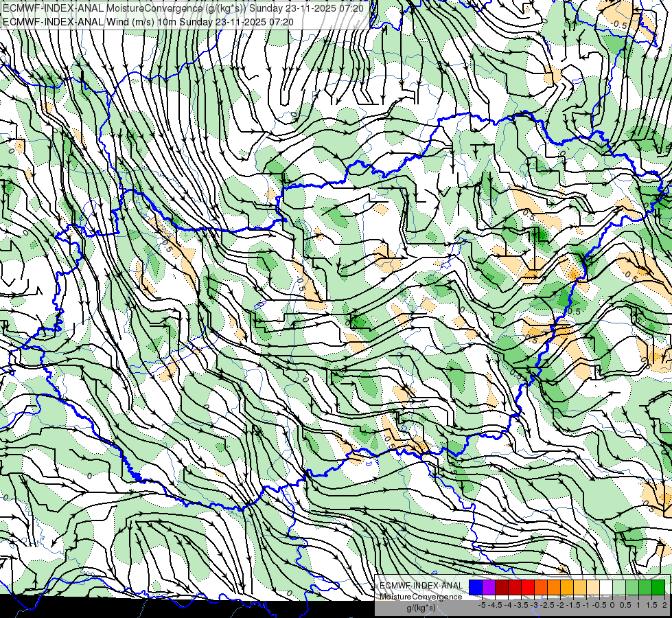Click the legend unit label g/(kg*s)
The image size is (672, 618).
(421, 608)
